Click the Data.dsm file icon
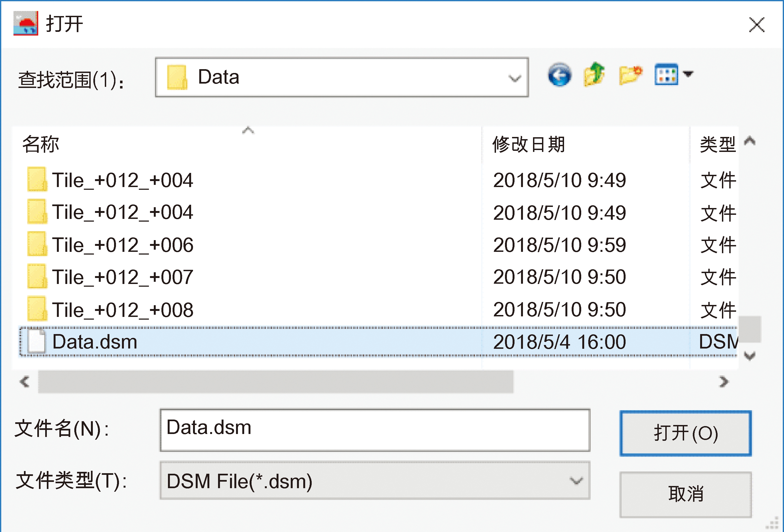The image size is (784, 532). click(36, 341)
